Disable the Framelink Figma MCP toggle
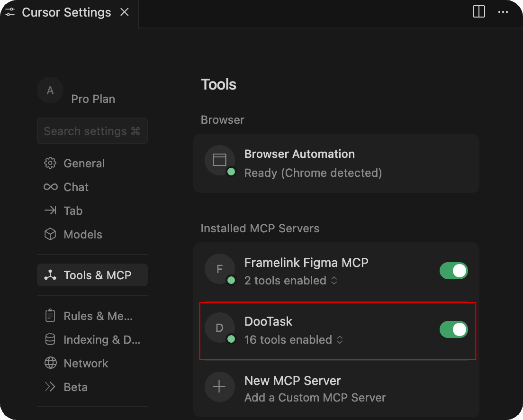 pos(453,271)
